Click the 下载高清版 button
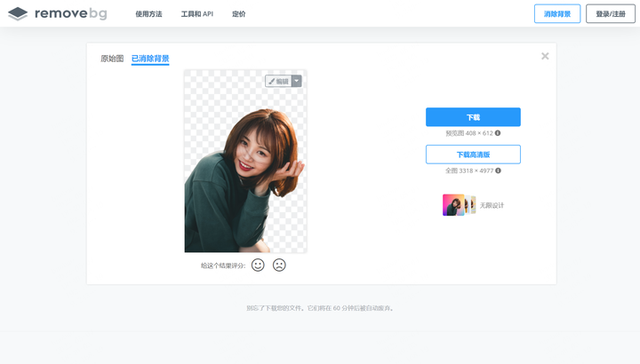Image resolution: width=640 pixels, height=364 pixels. [473, 154]
